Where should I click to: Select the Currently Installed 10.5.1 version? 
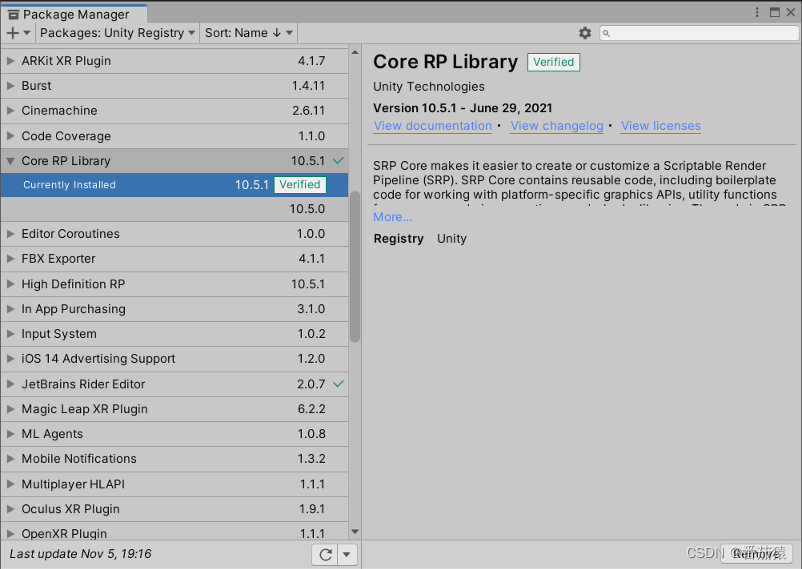pyautogui.click(x=174, y=185)
